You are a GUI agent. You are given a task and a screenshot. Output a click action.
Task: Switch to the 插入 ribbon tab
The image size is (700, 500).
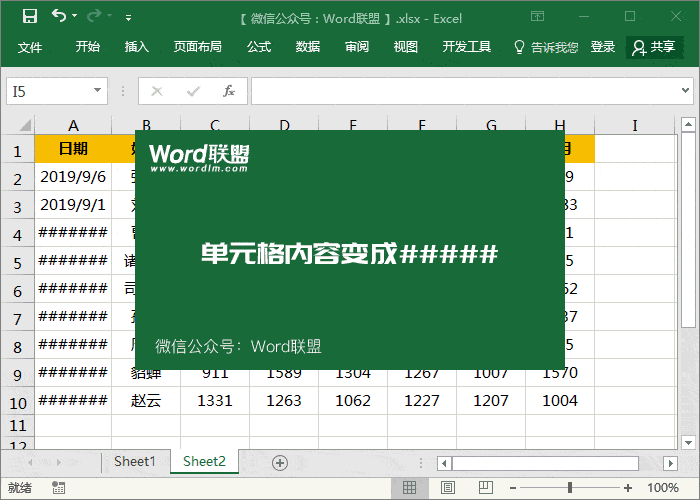point(137,46)
